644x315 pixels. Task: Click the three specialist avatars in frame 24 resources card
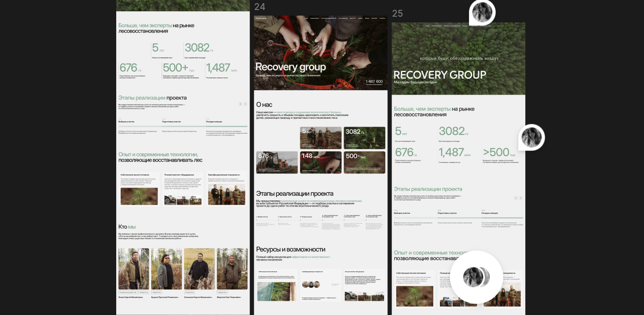tap(311, 285)
